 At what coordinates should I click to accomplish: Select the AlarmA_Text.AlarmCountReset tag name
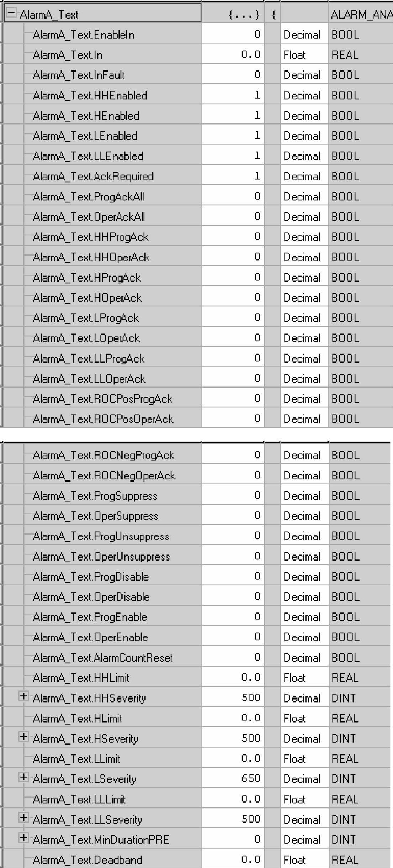point(102,657)
